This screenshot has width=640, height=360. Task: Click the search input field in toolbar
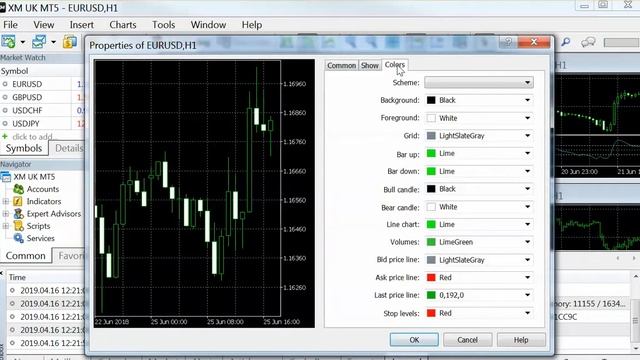[x=622, y=42]
